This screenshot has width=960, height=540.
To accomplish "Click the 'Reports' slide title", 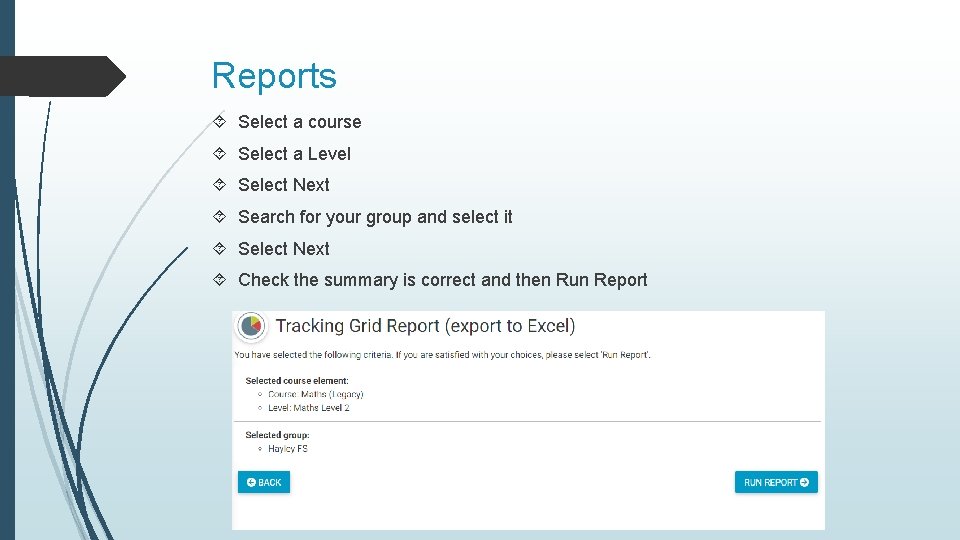I will 274,76.
